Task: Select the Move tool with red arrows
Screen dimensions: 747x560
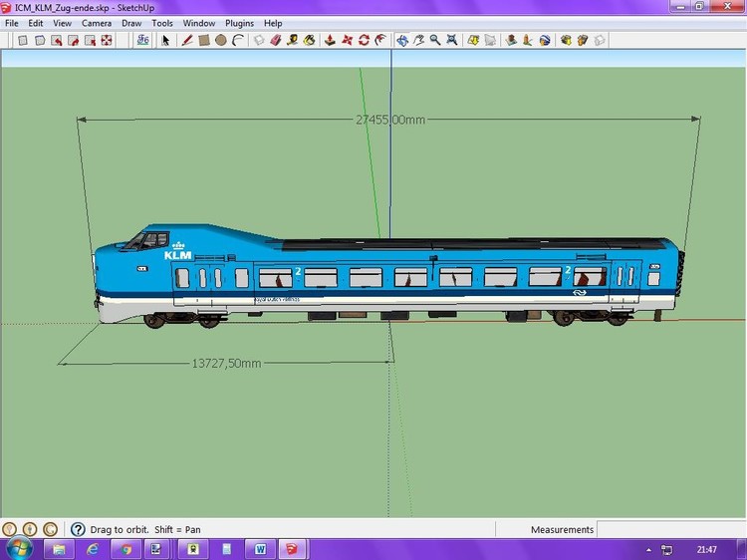Action: click(347, 41)
